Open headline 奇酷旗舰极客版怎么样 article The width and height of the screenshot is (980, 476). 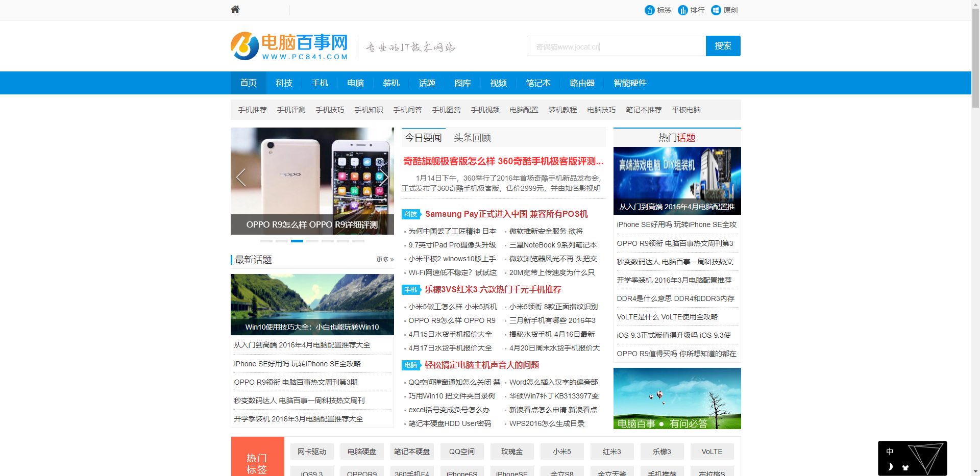pos(503,161)
